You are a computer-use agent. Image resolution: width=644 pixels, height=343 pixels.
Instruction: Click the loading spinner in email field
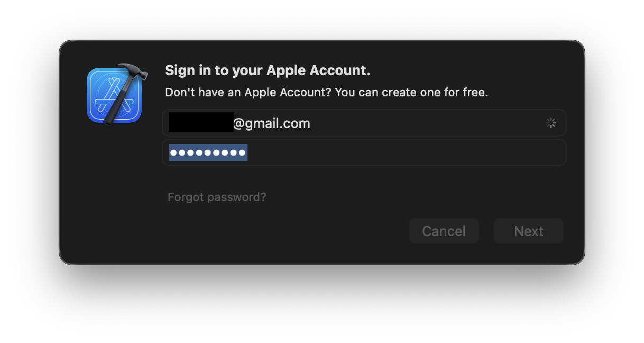tap(551, 123)
